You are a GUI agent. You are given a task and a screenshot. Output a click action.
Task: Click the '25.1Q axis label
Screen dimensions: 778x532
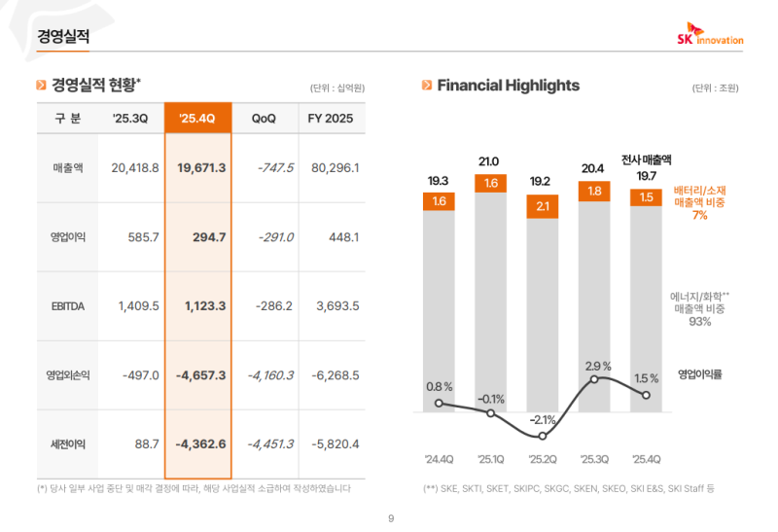pyautogui.click(x=490, y=459)
